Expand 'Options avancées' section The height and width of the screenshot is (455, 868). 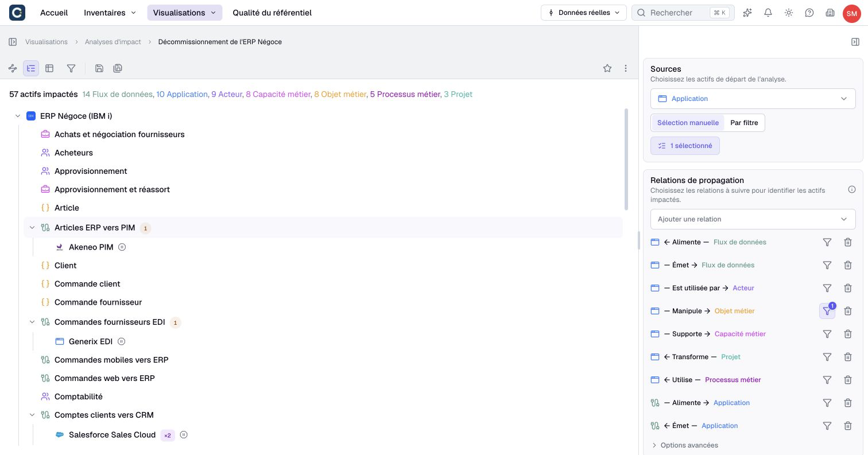685,445
